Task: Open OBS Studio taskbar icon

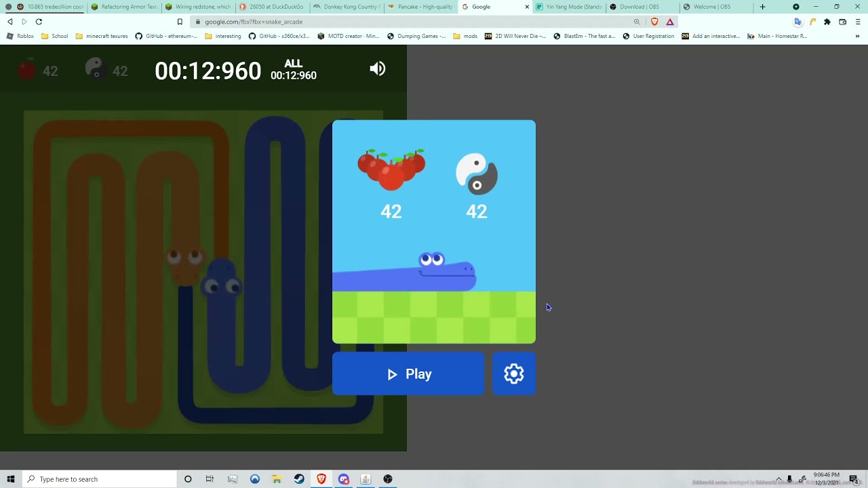Action: coord(388,479)
